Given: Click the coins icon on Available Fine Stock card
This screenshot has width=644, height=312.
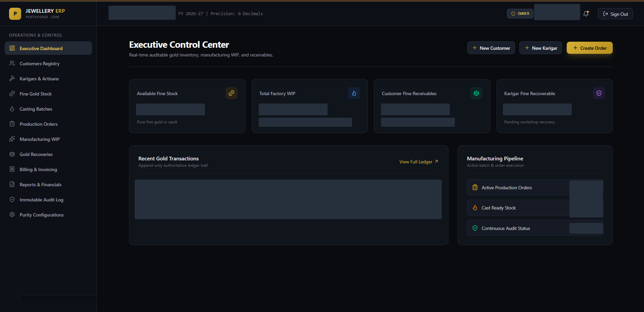Looking at the screenshot, I should coord(231,93).
